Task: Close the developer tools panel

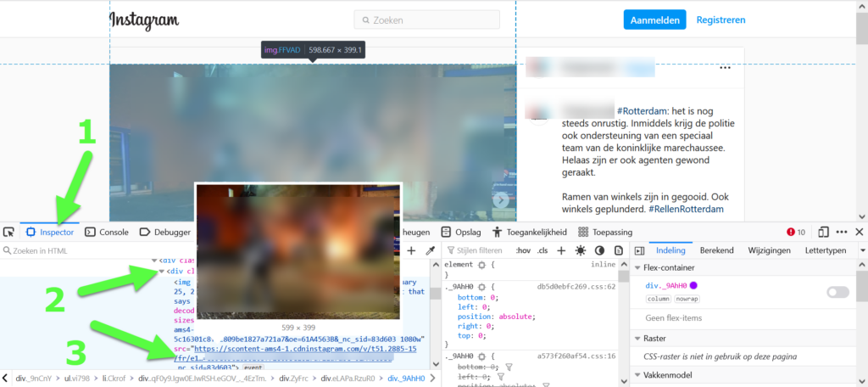Action: 860,233
